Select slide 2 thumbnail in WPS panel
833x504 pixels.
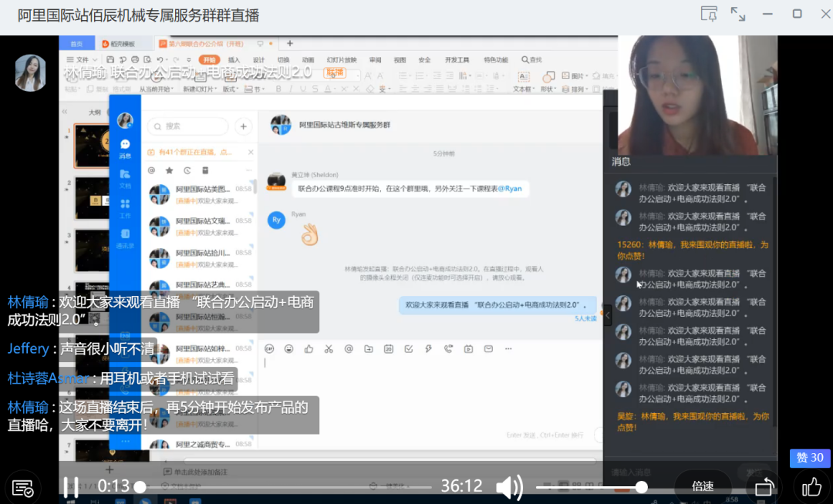click(x=91, y=198)
